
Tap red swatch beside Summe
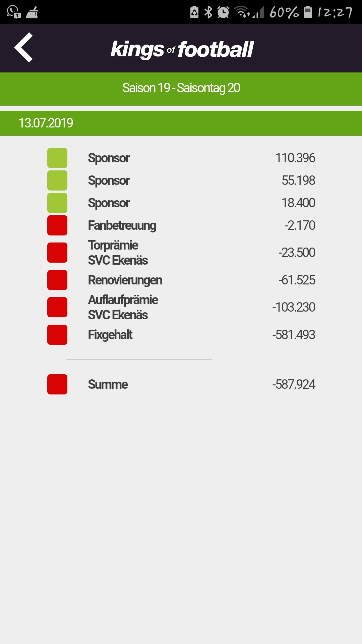coord(57,384)
